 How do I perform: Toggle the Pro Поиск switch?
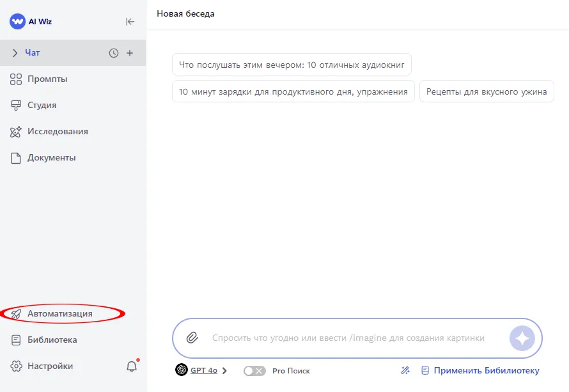pos(254,371)
